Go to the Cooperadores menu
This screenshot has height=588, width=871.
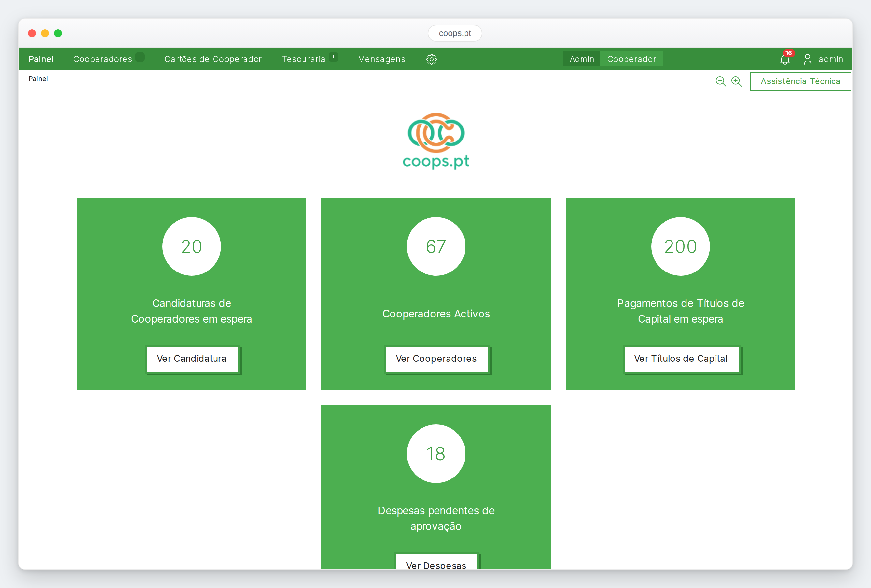[x=103, y=59]
